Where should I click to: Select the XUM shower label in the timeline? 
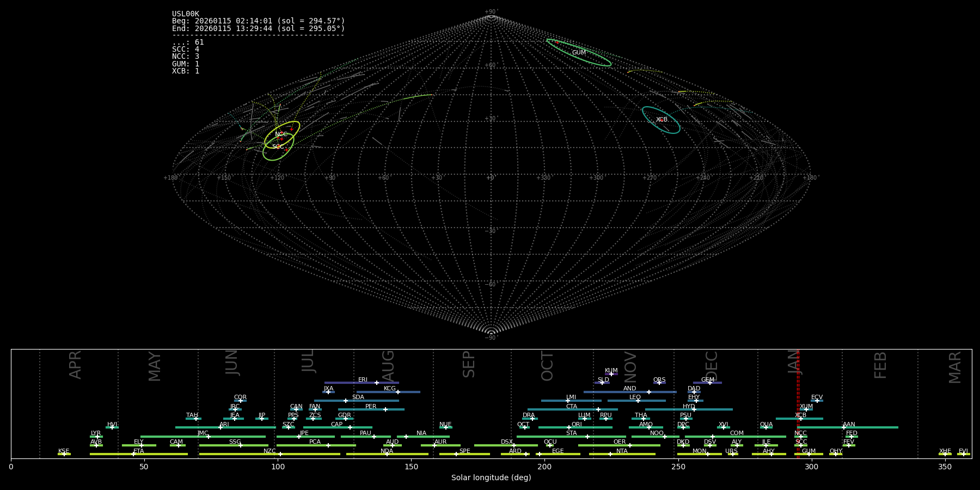[806, 407]
